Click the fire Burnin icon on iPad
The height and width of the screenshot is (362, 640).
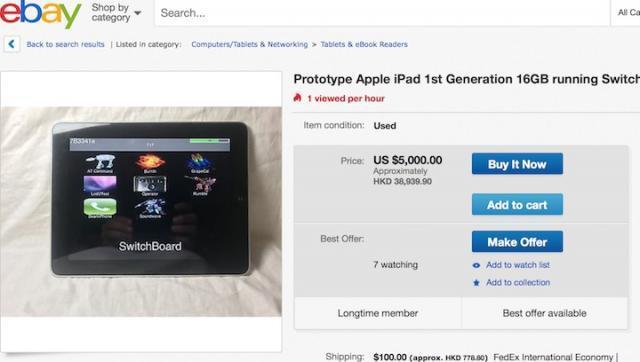(x=150, y=162)
